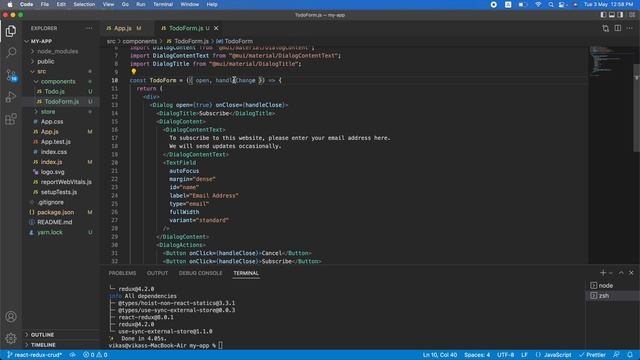The height and width of the screenshot is (360, 640).
Task: Switch to the App.js editor tab
Action: (x=123, y=28)
